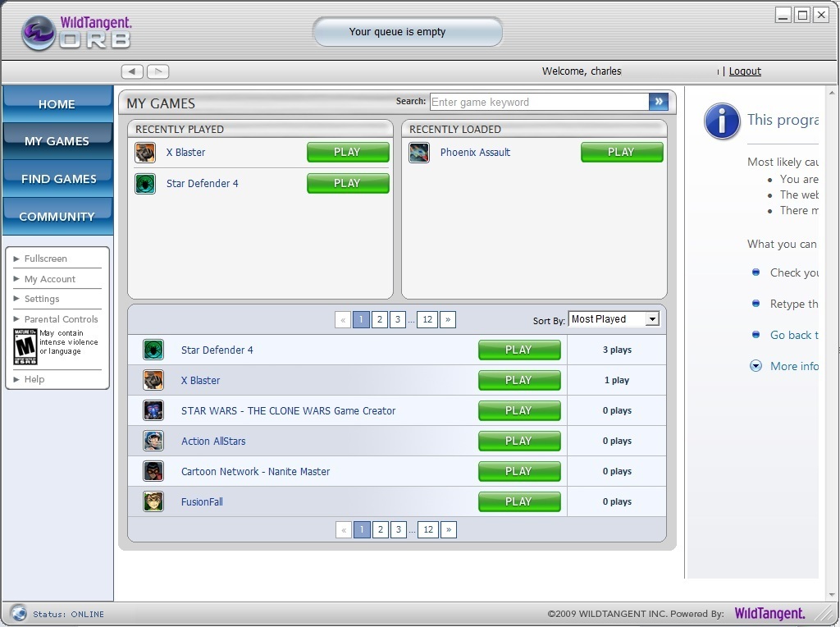This screenshot has height=627, width=840.
Task: Jump to page 12 in bottom pagination
Action: (x=428, y=530)
